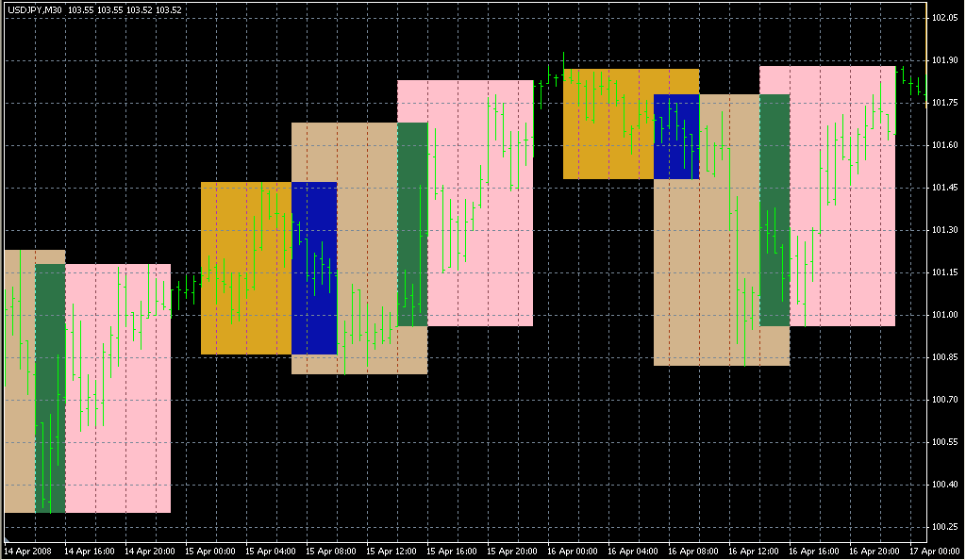The image size is (966, 560).
Task: Select the tan session box on 15 April
Action: pyautogui.click(x=367, y=248)
